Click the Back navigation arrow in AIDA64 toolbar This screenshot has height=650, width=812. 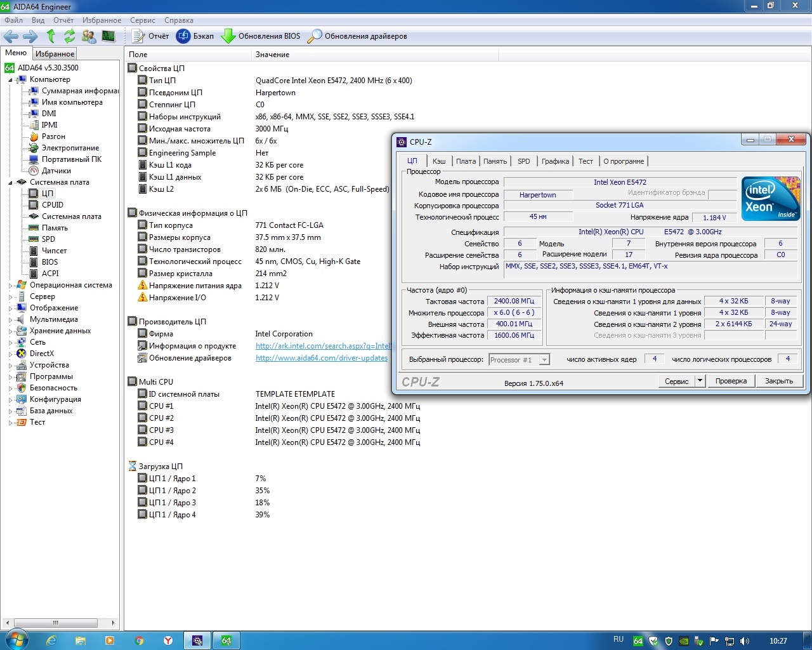click(x=11, y=36)
